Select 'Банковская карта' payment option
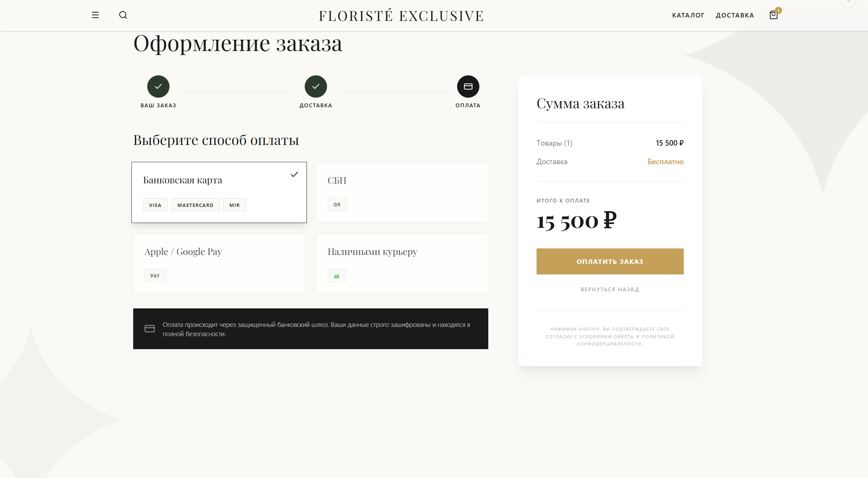 219,192
